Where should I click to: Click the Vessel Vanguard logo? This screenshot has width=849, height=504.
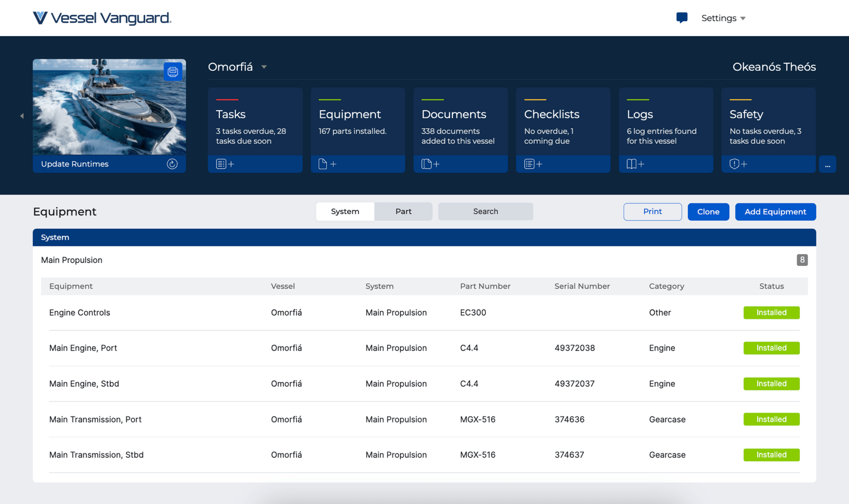click(102, 18)
